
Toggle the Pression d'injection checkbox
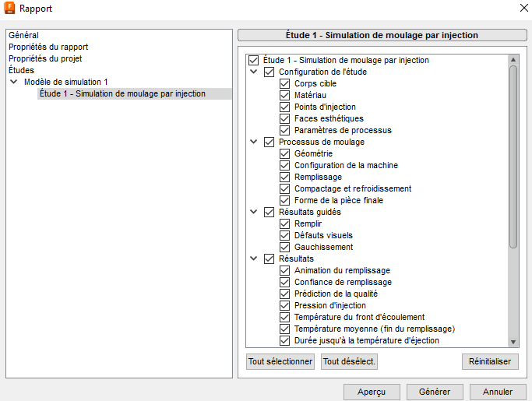(x=284, y=305)
